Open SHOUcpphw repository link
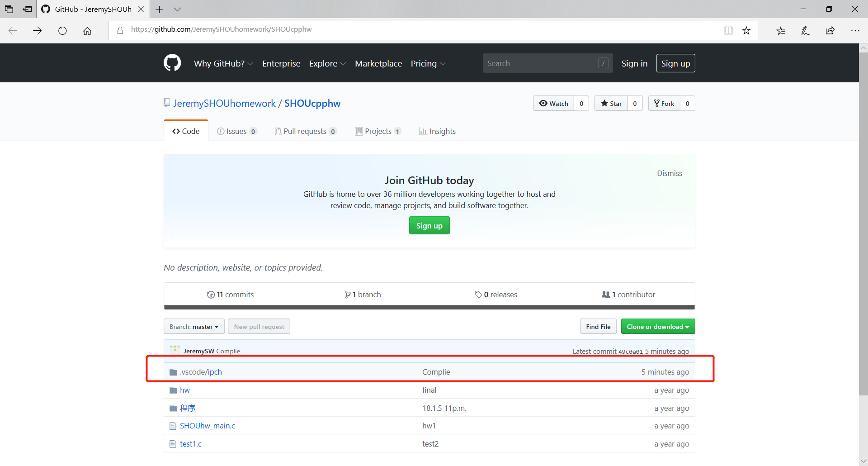This screenshot has width=868, height=466. click(312, 104)
